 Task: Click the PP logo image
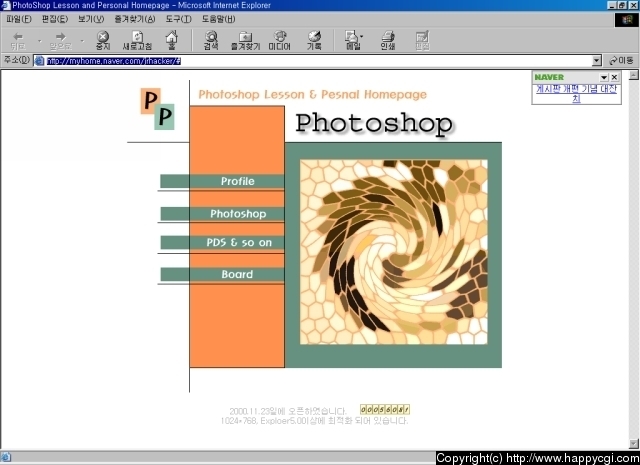point(158,109)
